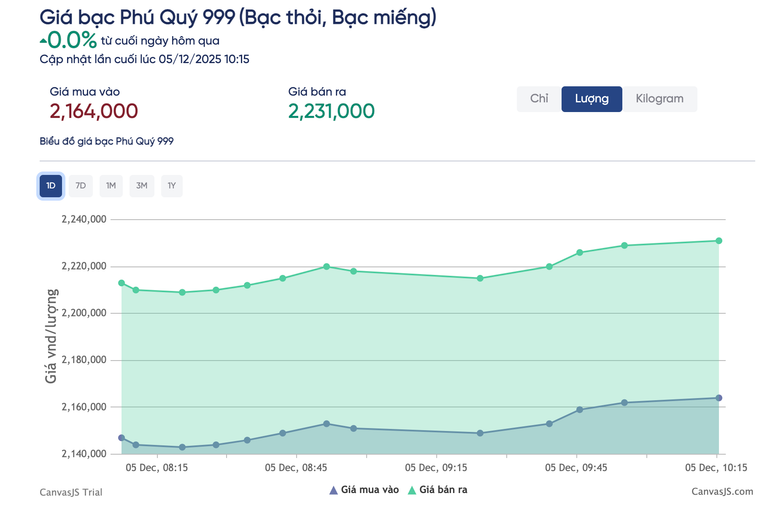This screenshot has width=770, height=511.
Task: Switch chart to 1D range
Action: point(51,185)
